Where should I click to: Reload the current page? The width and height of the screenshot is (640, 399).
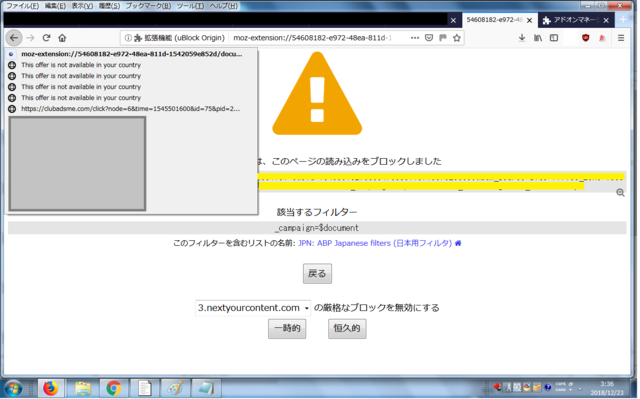coord(46,38)
